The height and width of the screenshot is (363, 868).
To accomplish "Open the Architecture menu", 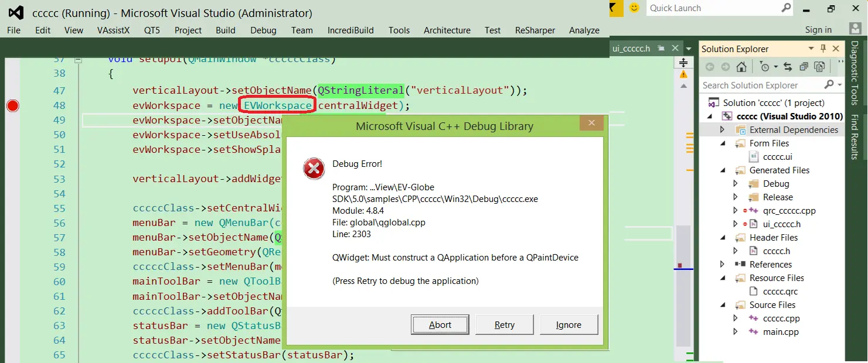I will [447, 30].
